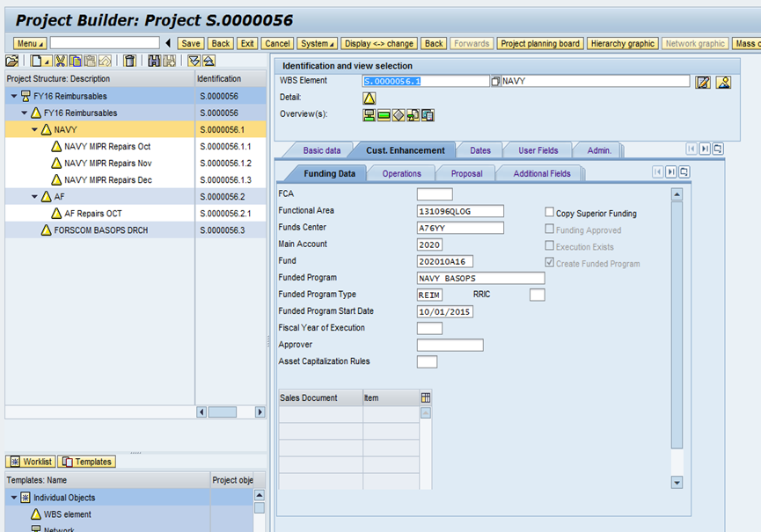Open long text editor icon beside NAVY field
761x532 pixels.
coord(703,82)
